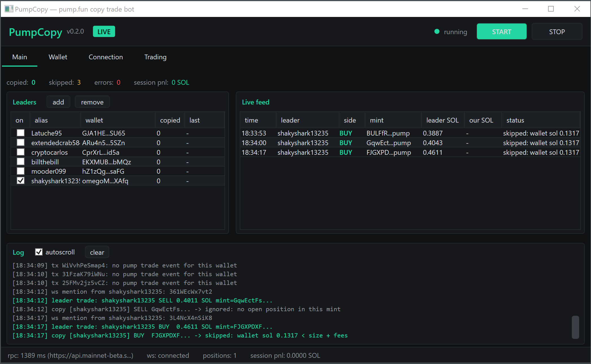
Task: Click the STOP button
Action: [x=557, y=32]
